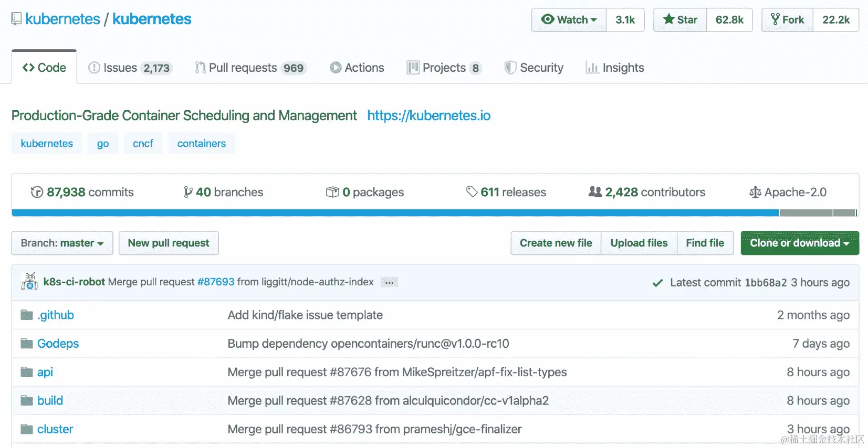Viewport: 868px width, 448px height.
Task: Select the kubernetes topic tag
Action: point(47,143)
